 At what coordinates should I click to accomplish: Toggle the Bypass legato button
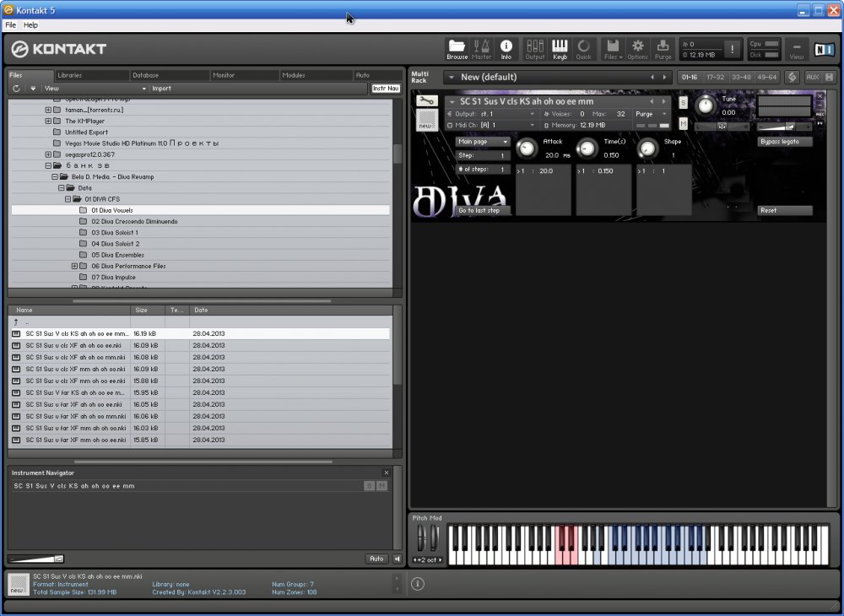point(785,142)
